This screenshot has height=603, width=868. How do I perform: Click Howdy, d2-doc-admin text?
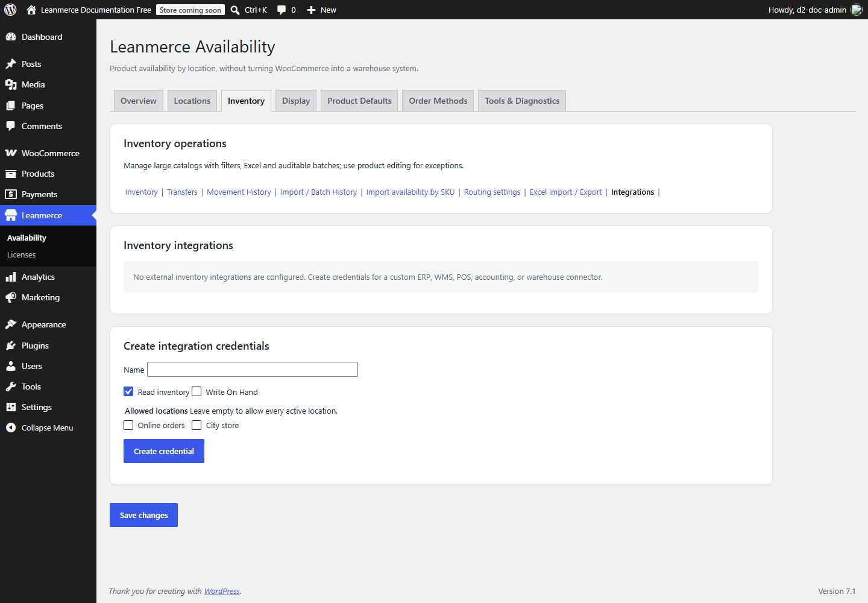click(x=807, y=10)
